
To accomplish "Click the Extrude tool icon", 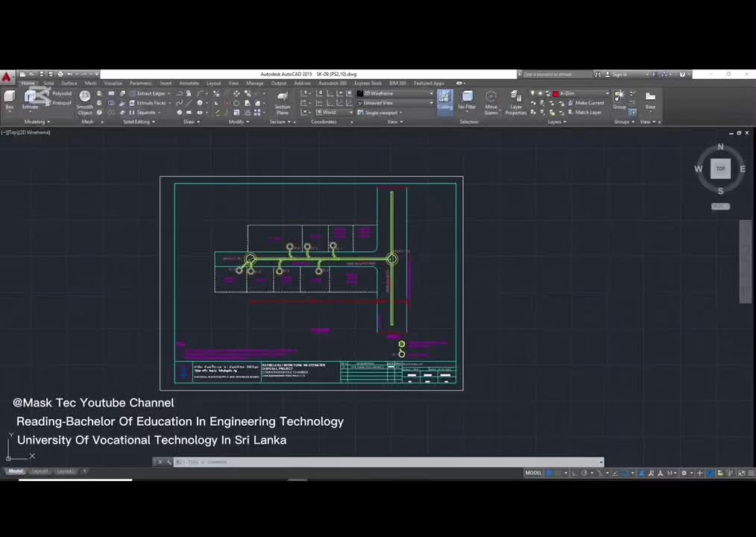I will pyautogui.click(x=30, y=98).
